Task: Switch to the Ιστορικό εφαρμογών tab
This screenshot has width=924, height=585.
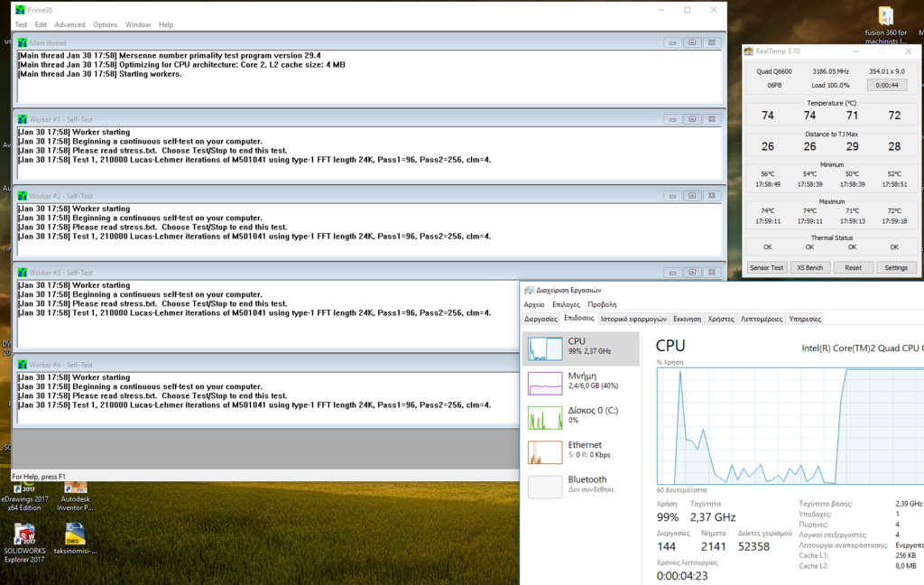Action: [x=633, y=319]
